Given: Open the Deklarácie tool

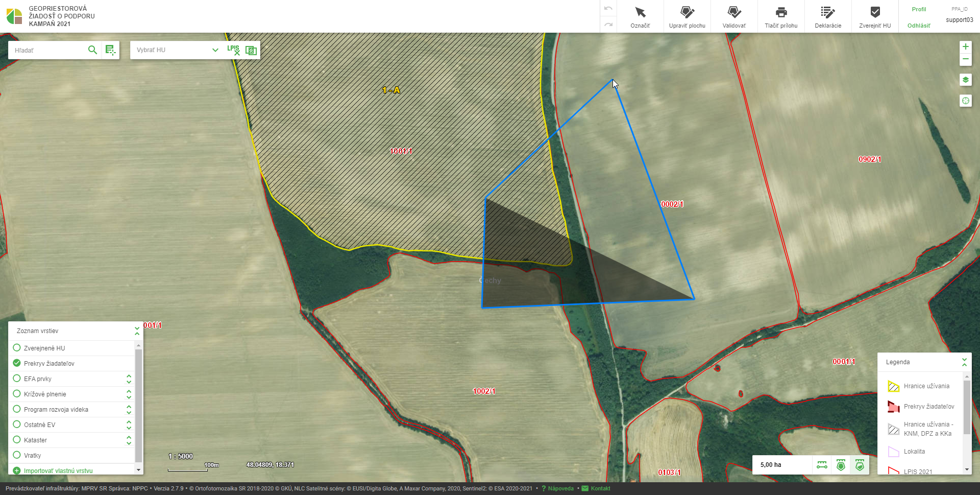Looking at the screenshot, I should click(x=828, y=16).
